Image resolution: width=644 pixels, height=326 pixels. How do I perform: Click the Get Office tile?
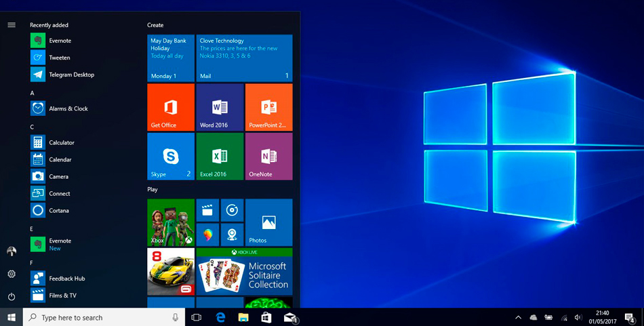click(171, 107)
